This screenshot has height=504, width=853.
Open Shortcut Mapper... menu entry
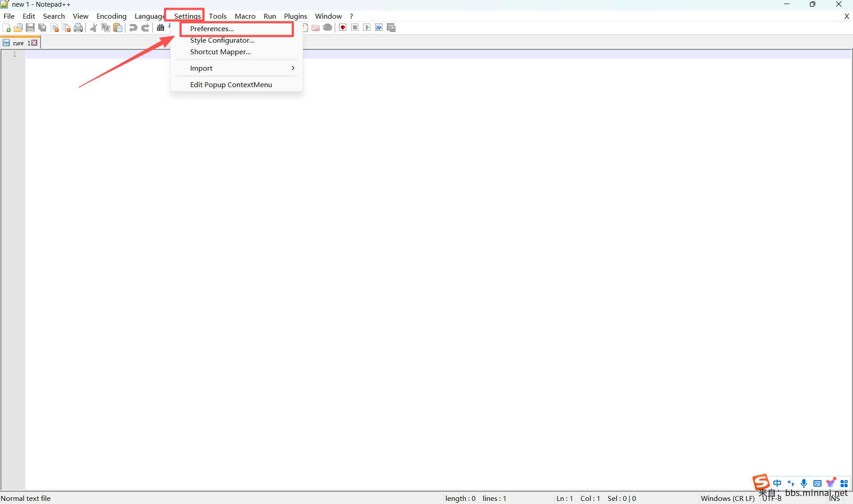[x=220, y=52]
